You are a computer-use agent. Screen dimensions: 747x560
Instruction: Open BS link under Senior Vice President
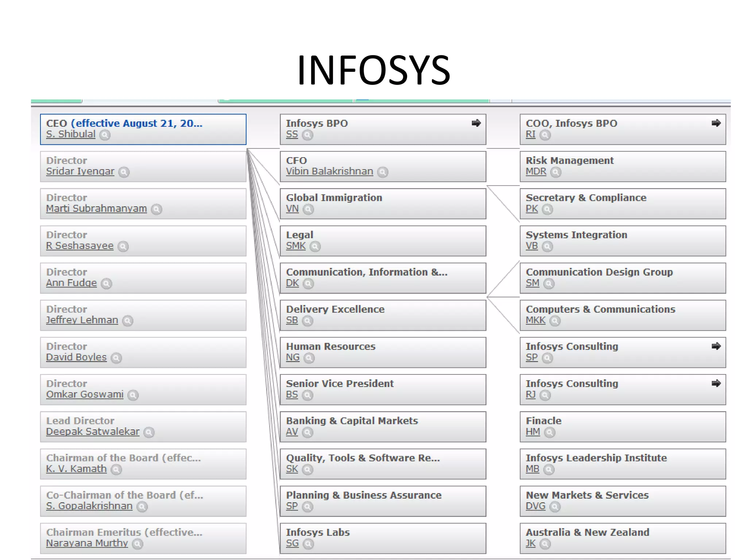pos(292,394)
